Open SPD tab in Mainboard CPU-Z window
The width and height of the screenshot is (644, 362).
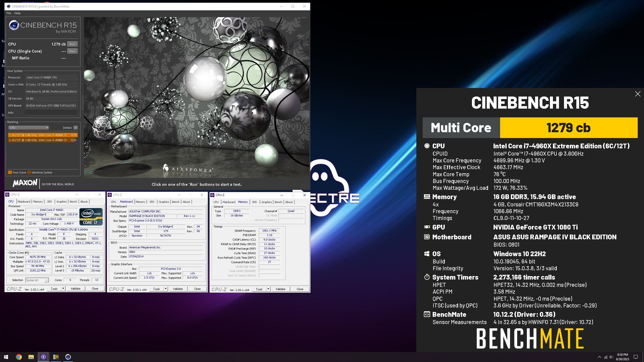pyautogui.click(x=152, y=202)
